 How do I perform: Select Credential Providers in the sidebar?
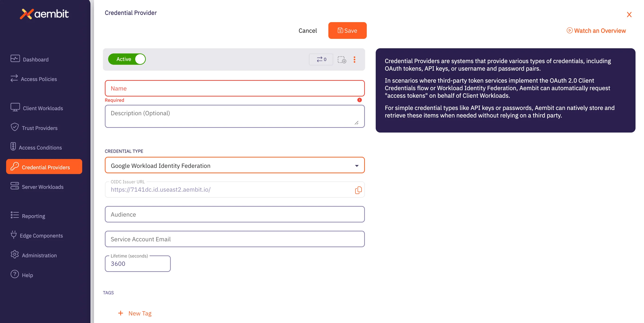(x=46, y=167)
